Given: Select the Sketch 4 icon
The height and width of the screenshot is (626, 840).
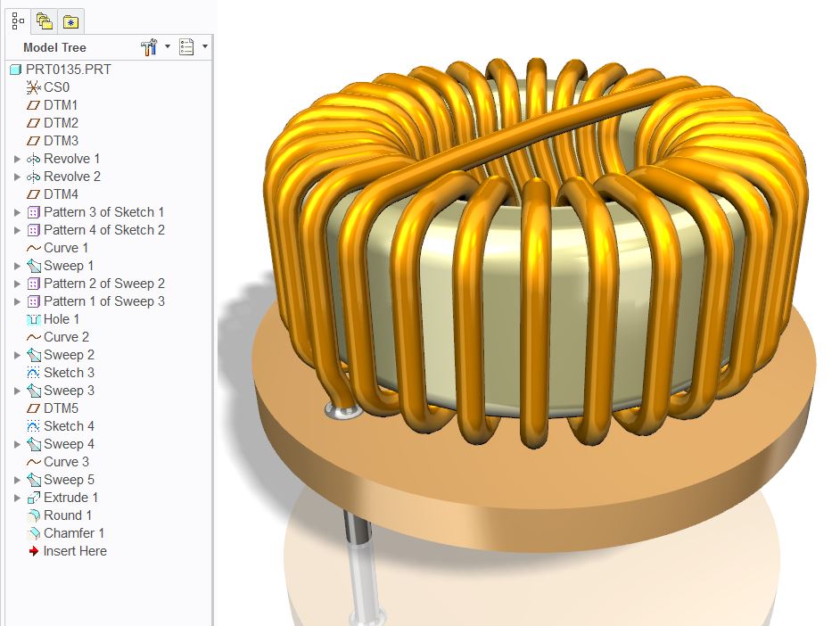Looking at the screenshot, I should pos(33,426).
